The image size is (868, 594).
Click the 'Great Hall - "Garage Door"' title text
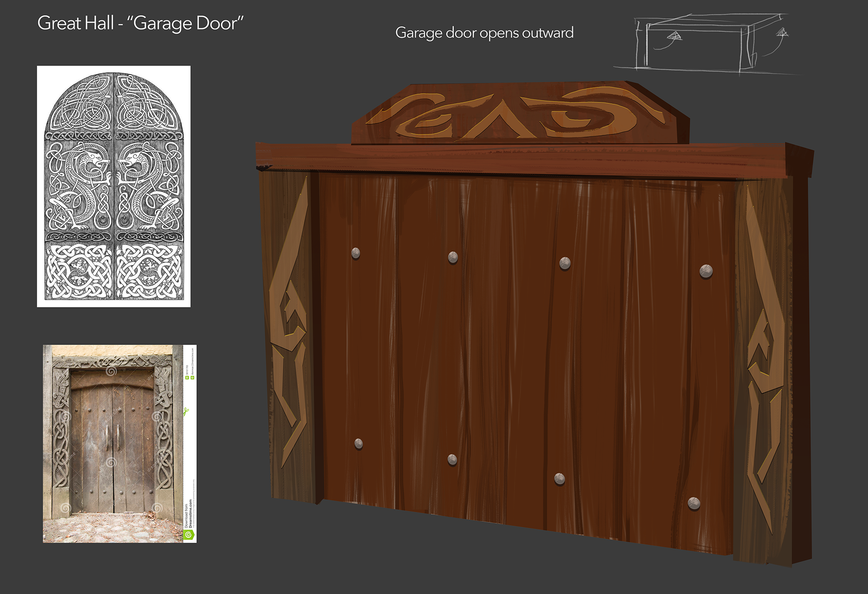coord(140,23)
